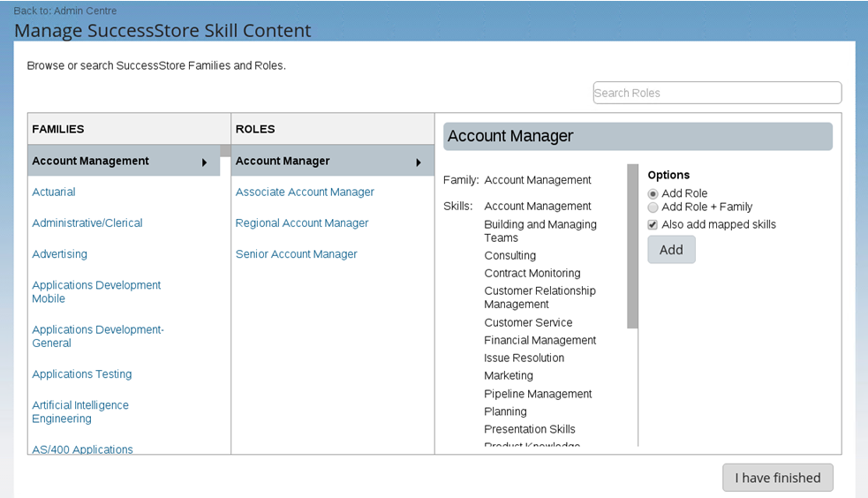The height and width of the screenshot is (498, 868).
Task: Select the Account Manager role
Action: 333,161
